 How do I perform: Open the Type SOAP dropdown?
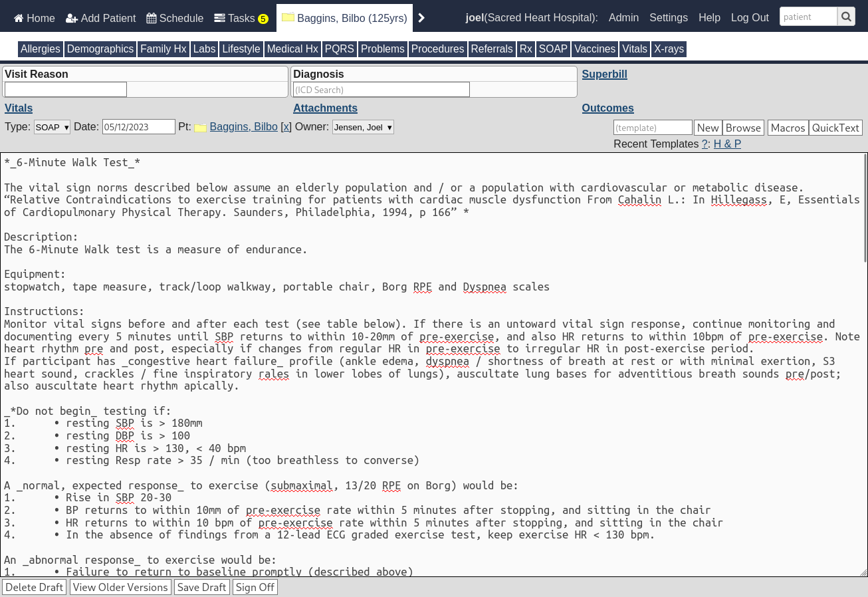52,127
